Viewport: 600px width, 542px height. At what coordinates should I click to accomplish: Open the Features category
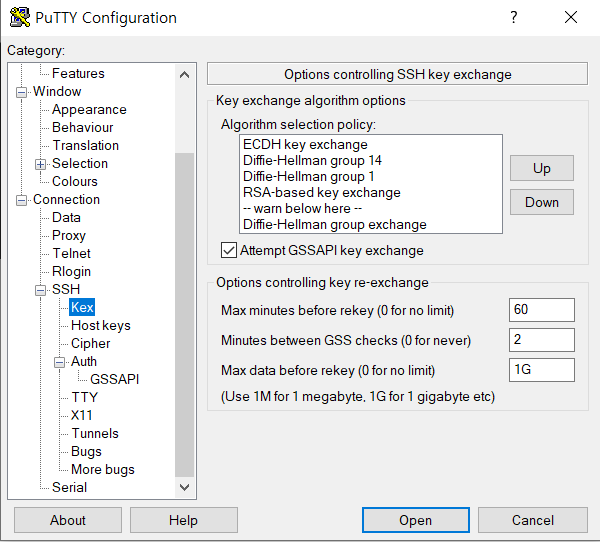tap(78, 73)
